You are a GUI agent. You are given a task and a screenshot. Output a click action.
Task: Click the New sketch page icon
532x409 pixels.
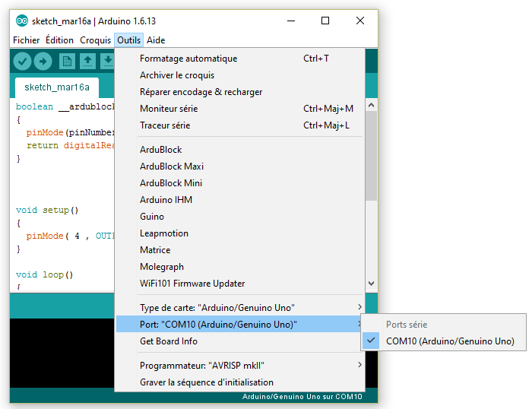tap(67, 62)
